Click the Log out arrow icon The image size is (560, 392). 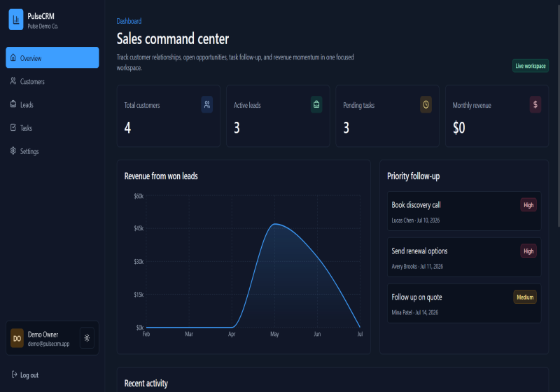[x=14, y=374]
